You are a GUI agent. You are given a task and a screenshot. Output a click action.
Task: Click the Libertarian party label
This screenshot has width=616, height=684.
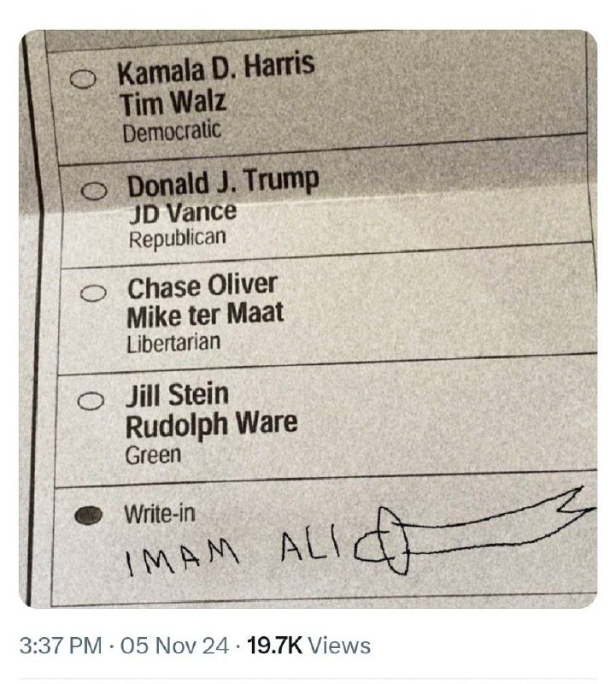coord(173,343)
